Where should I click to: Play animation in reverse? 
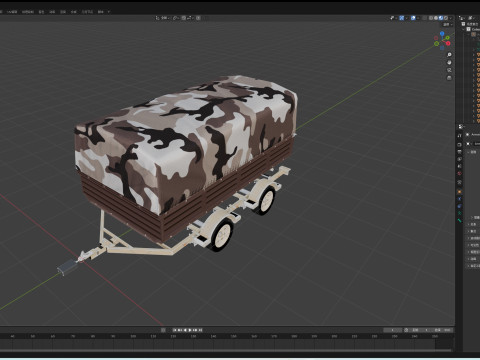coord(185,330)
